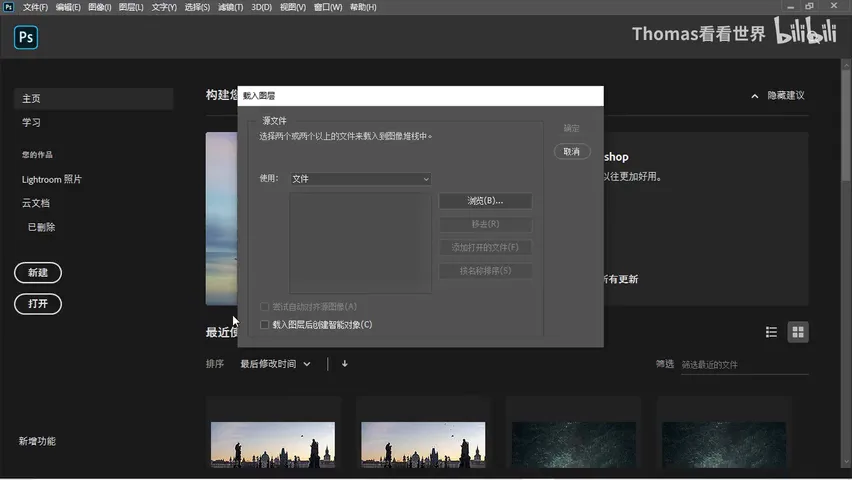Open the 3D(D) menu

[261, 7]
